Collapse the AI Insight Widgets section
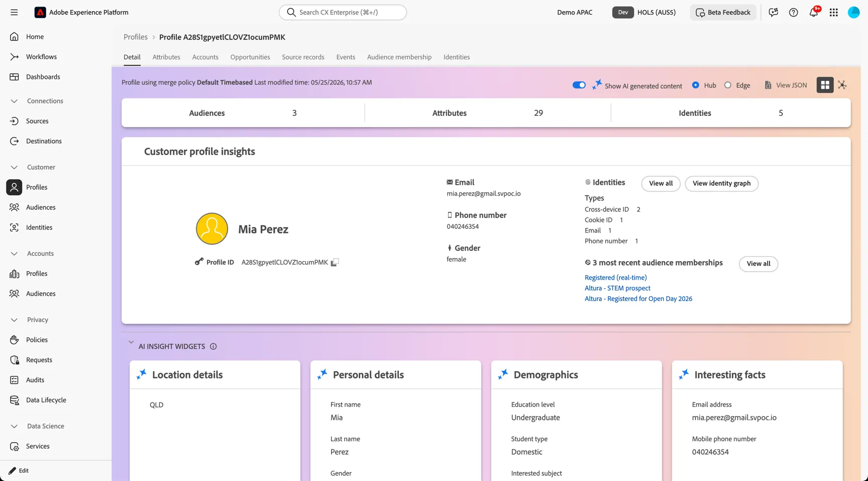The image size is (868, 481). 131,342
